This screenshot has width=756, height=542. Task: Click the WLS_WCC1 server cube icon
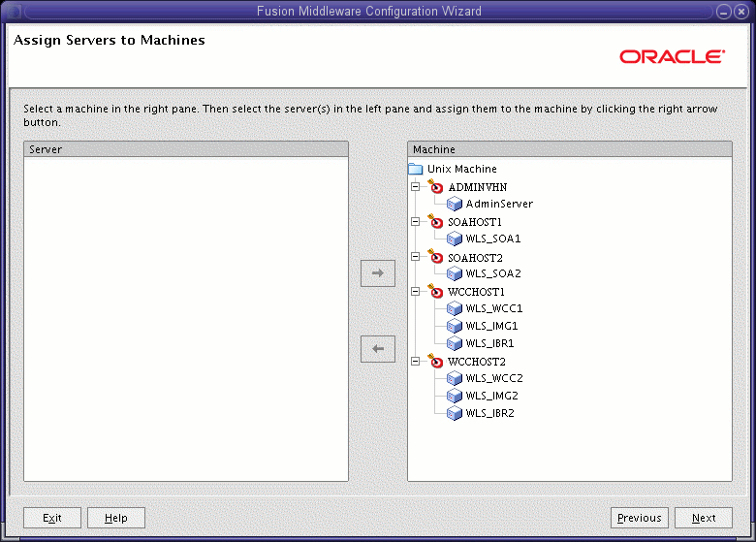pyautogui.click(x=455, y=308)
